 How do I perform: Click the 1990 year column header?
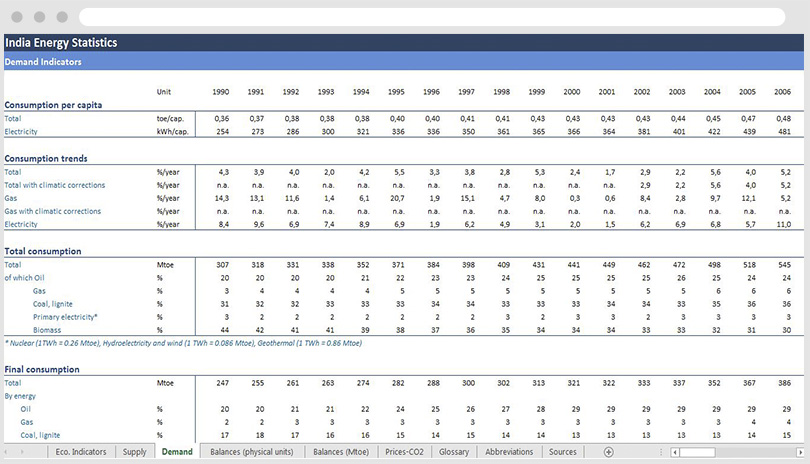[x=221, y=92]
